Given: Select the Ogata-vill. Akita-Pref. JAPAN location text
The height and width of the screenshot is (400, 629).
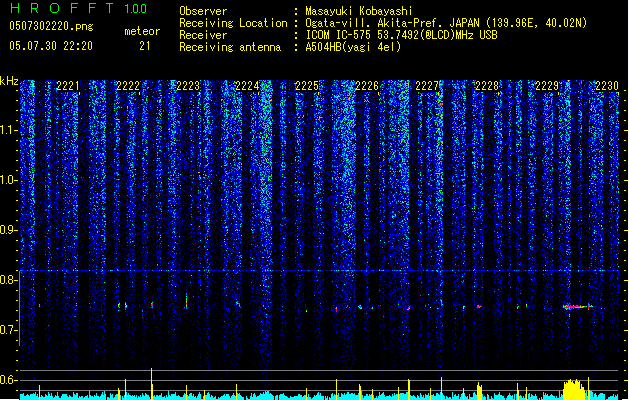Looking at the screenshot, I should tap(446, 23).
